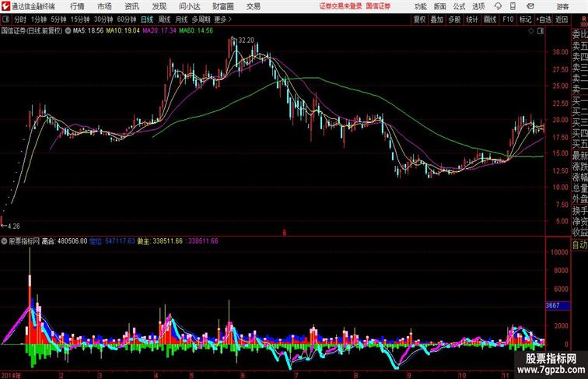Click the 复权 toolbar button
The image size is (588, 379).
pos(419,19)
